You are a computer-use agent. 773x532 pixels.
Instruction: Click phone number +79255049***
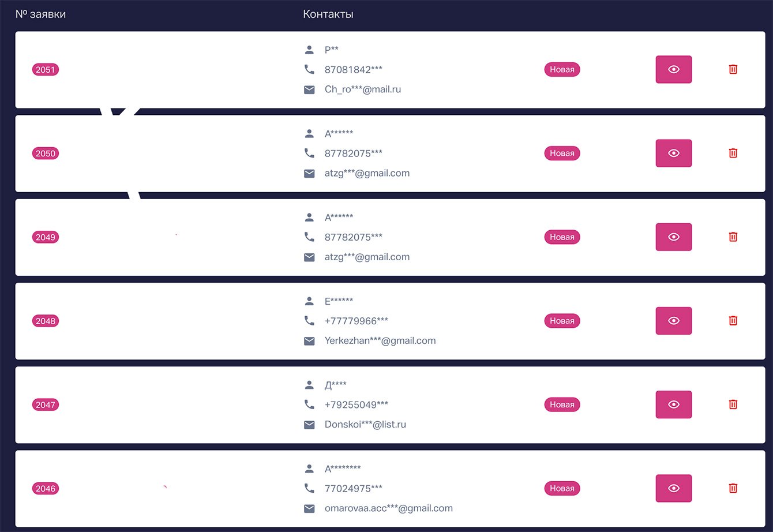[x=356, y=404]
